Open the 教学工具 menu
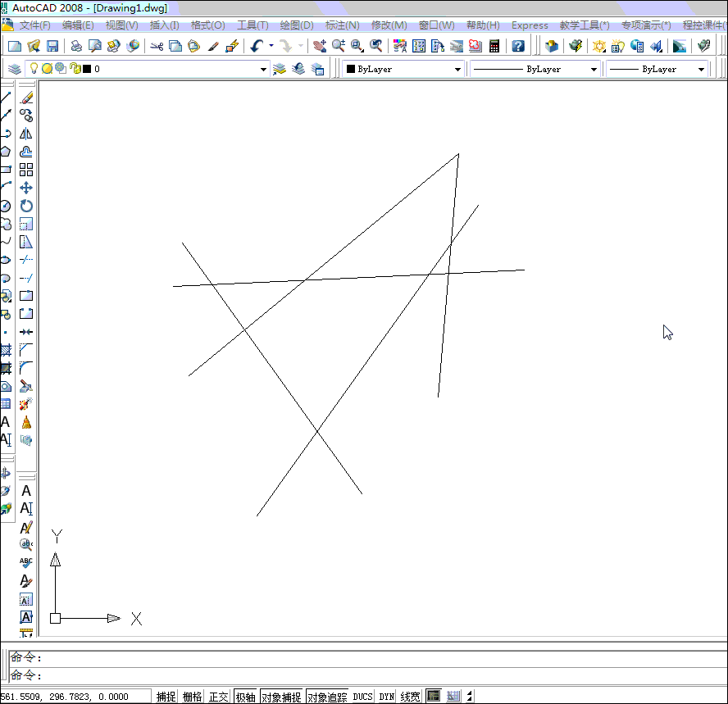The height and width of the screenshot is (704, 728). click(x=584, y=25)
